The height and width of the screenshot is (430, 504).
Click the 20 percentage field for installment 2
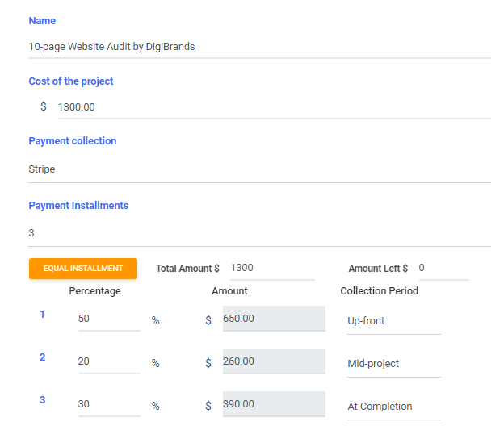(x=109, y=361)
